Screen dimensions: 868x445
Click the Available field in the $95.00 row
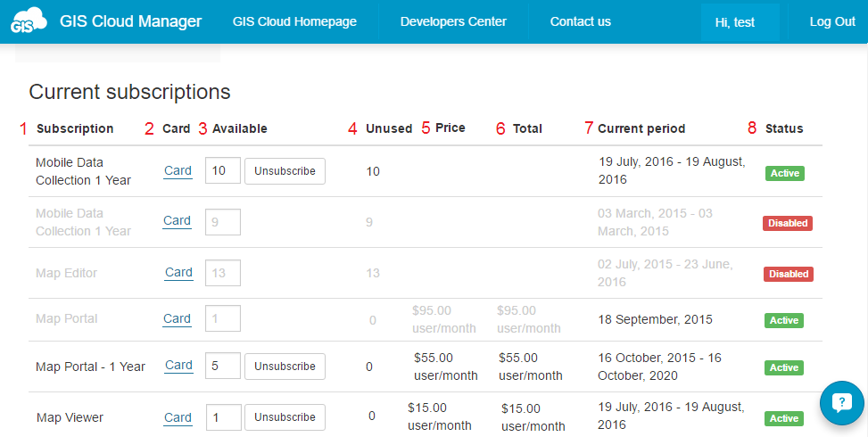pos(223,318)
